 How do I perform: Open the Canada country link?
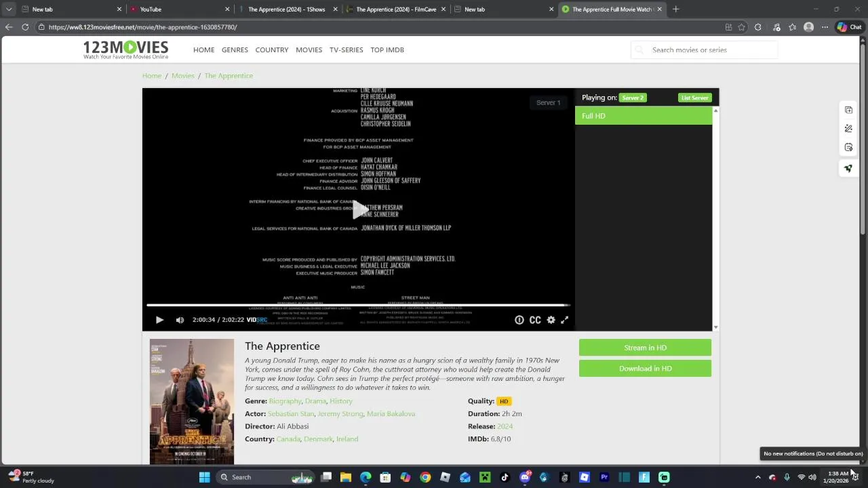click(288, 439)
